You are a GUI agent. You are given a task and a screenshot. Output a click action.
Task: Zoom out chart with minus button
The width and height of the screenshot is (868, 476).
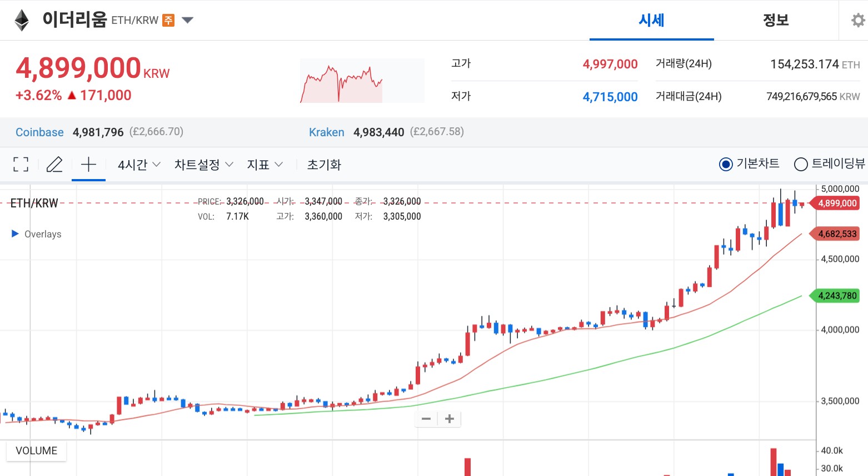(x=426, y=419)
